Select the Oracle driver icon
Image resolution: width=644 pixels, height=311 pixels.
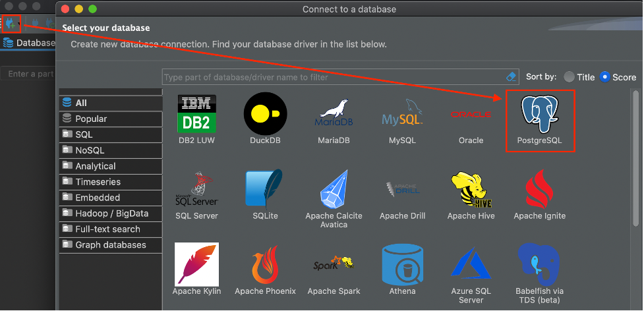pyautogui.click(x=471, y=114)
